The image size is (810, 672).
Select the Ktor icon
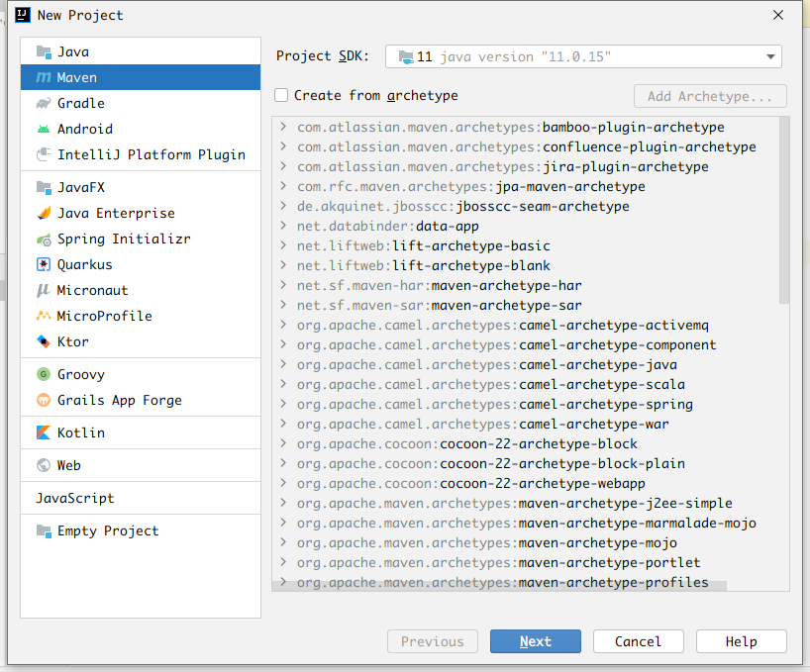click(43, 341)
